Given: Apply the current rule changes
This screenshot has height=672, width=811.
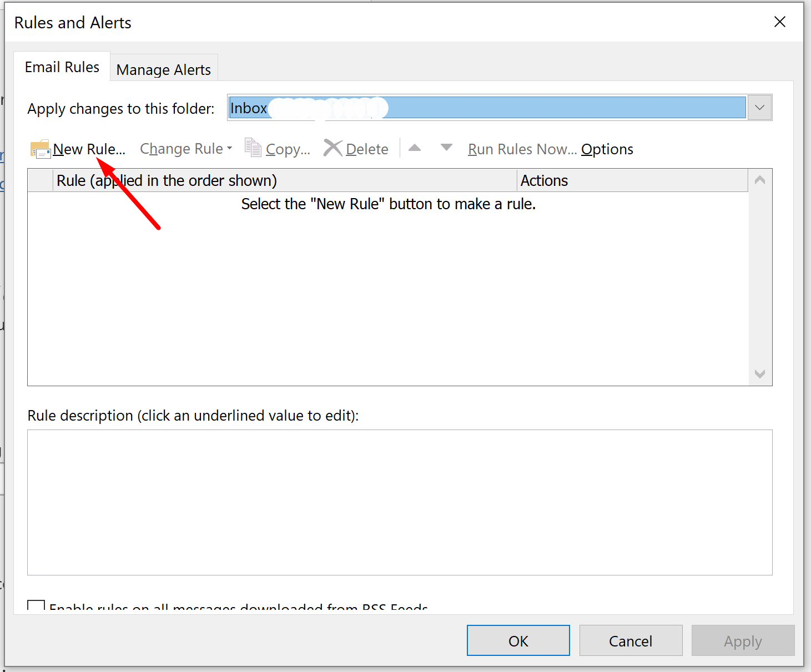Looking at the screenshot, I should point(742,640).
